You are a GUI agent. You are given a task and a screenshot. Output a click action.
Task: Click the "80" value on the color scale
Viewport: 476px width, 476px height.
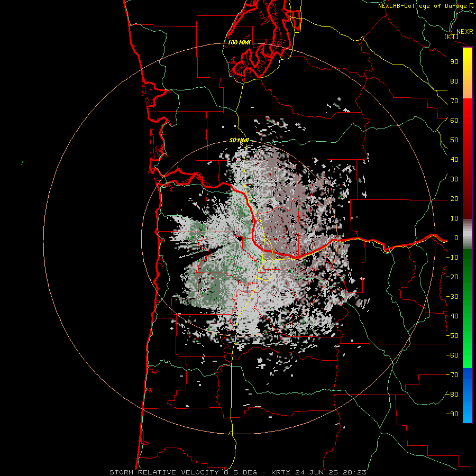(x=454, y=81)
